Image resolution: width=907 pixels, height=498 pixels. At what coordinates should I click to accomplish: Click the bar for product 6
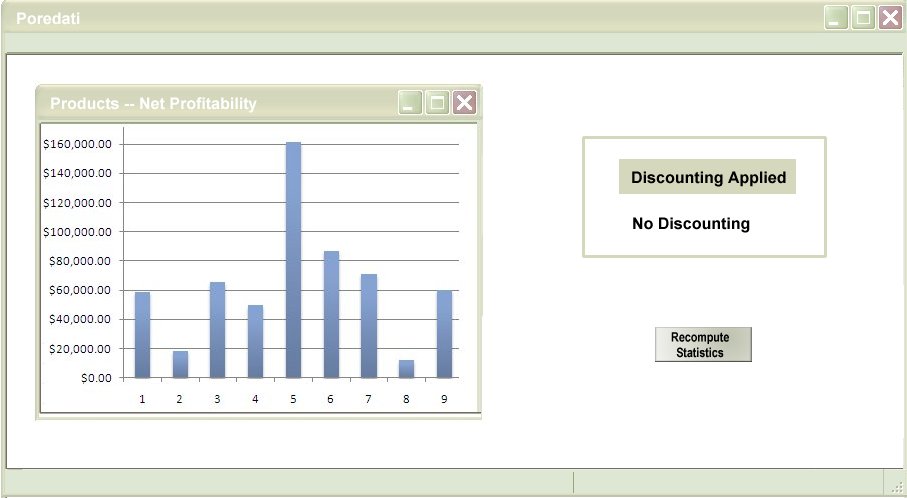tap(331, 314)
